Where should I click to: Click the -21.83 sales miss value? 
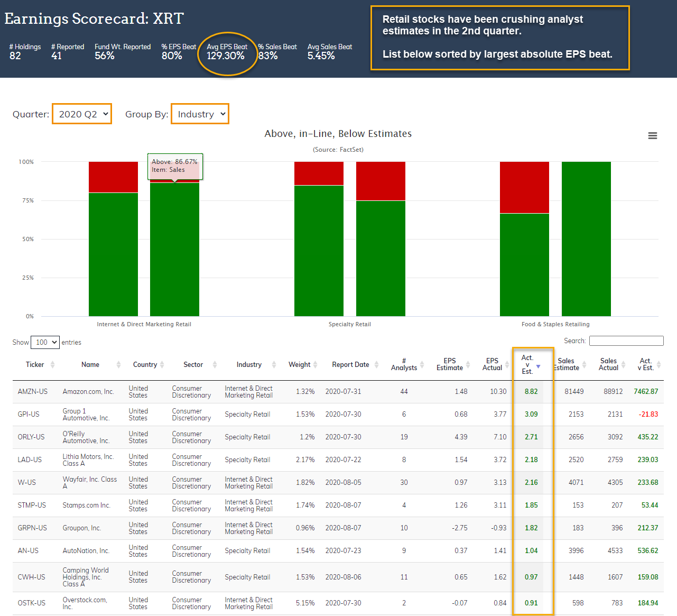(x=648, y=415)
